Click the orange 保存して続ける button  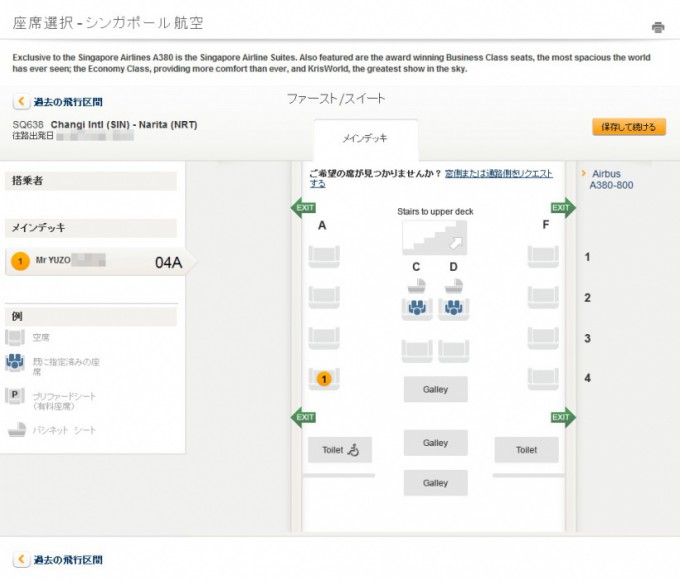point(629,127)
